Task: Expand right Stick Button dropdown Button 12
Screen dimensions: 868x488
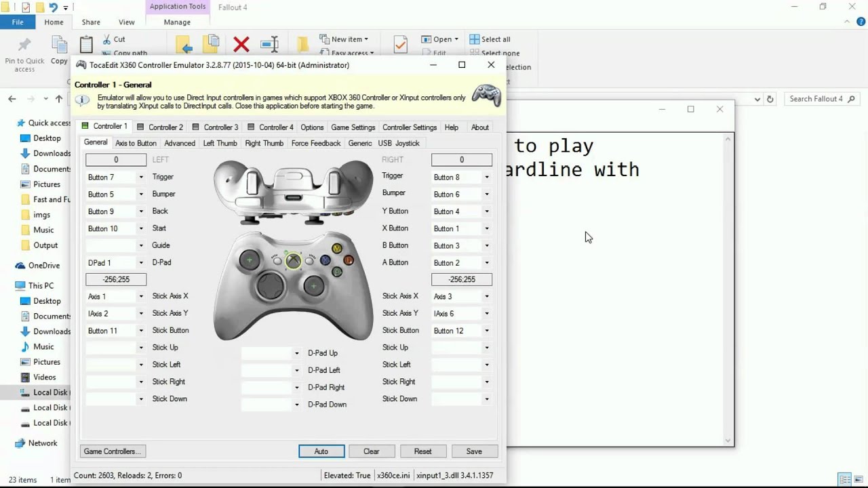Action: pyautogui.click(x=487, y=331)
